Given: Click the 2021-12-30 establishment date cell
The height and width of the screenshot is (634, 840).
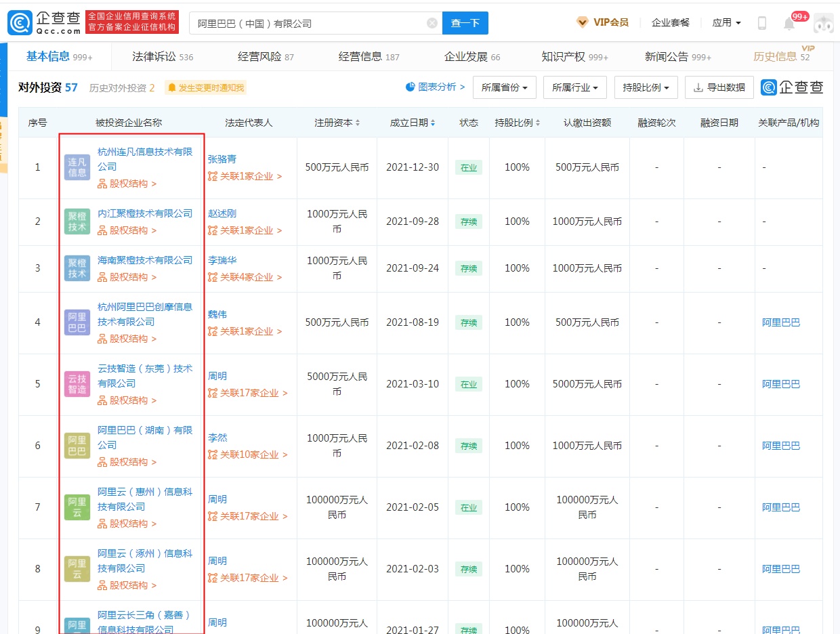Looking at the screenshot, I should [x=413, y=167].
